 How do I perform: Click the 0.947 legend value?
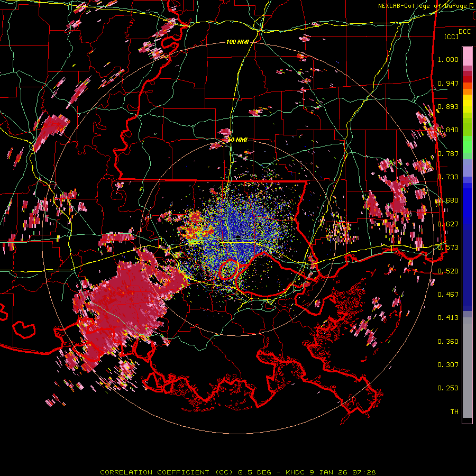pos(448,83)
